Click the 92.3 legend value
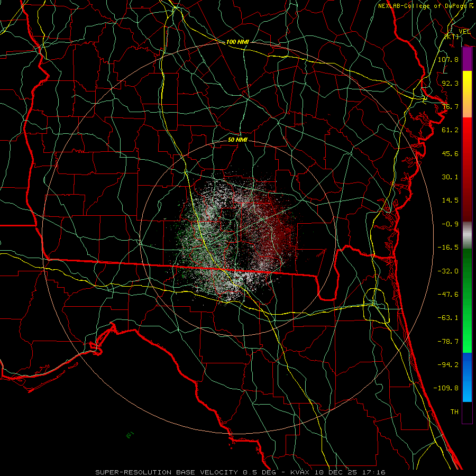476x476 pixels. pyautogui.click(x=450, y=83)
